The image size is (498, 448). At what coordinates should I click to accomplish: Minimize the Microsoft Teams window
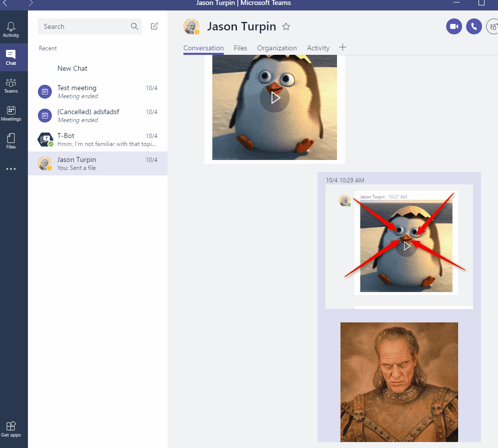[457, 2]
